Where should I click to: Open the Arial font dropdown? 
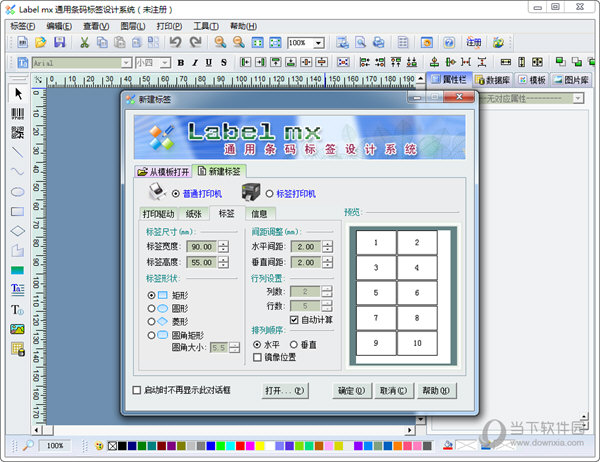click(126, 63)
